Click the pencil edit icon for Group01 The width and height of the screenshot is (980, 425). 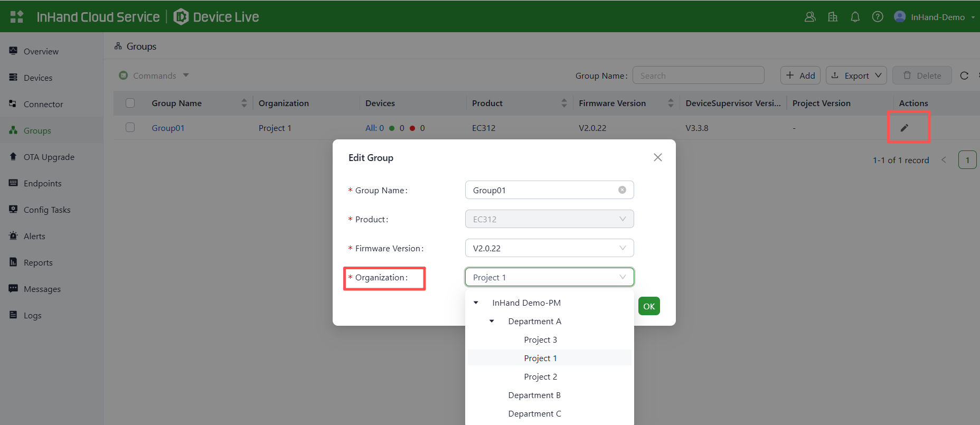[x=904, y=128]
